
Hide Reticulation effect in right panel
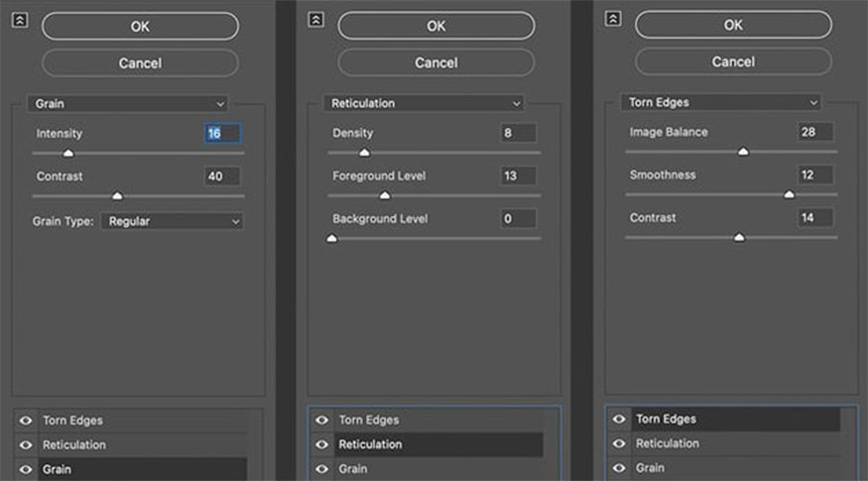click(x=619, y=443)
